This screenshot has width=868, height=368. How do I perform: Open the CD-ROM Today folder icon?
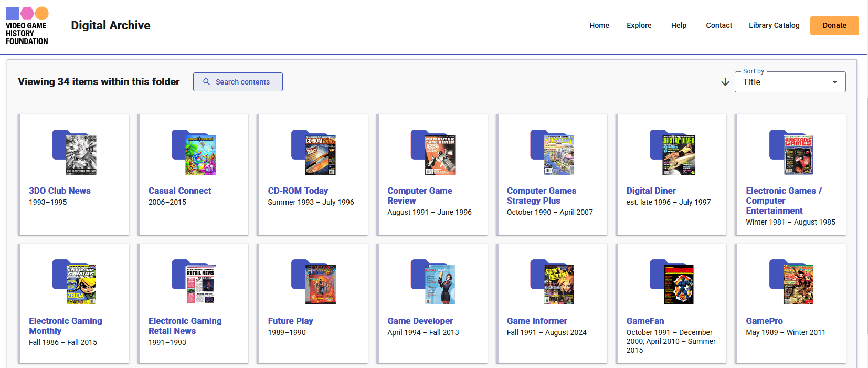313,152
